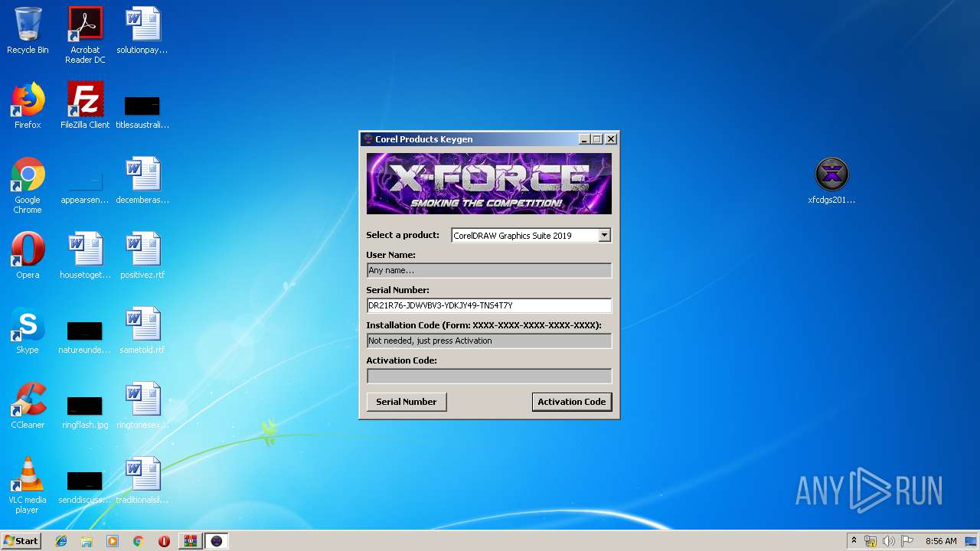The image size is (980, 551).
Task: Click the keygen taskbar button
Action: [217, 541]
